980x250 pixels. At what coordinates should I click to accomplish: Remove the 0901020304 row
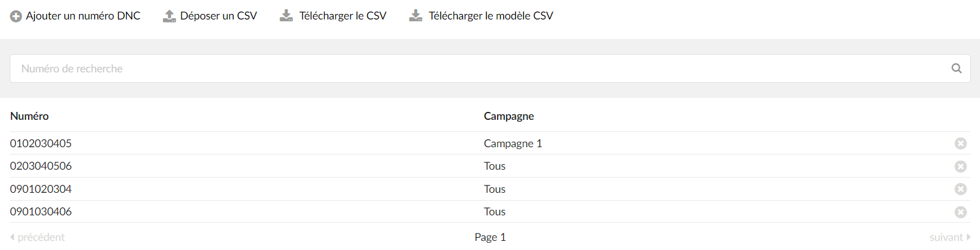pos(961,189)
